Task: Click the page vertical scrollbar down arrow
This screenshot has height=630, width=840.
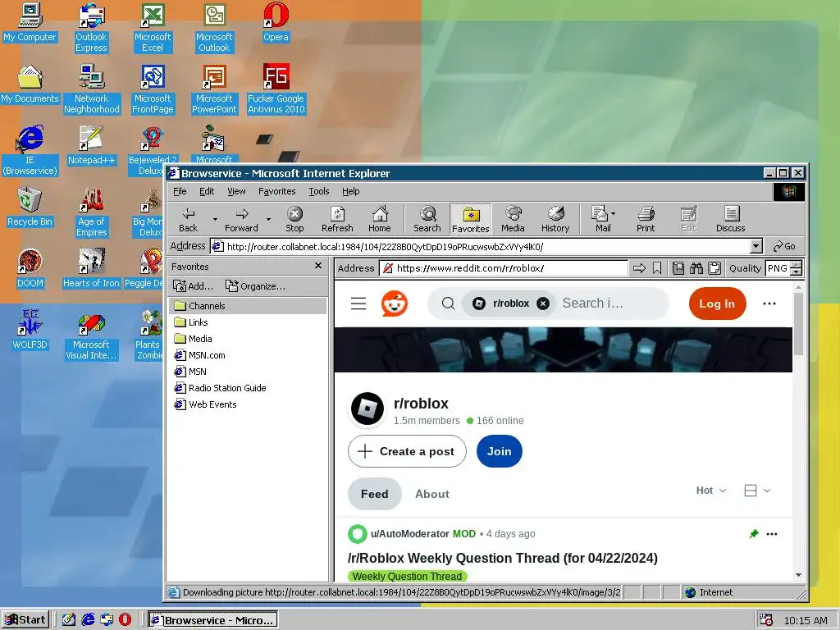Action: (x=799, y=575)
